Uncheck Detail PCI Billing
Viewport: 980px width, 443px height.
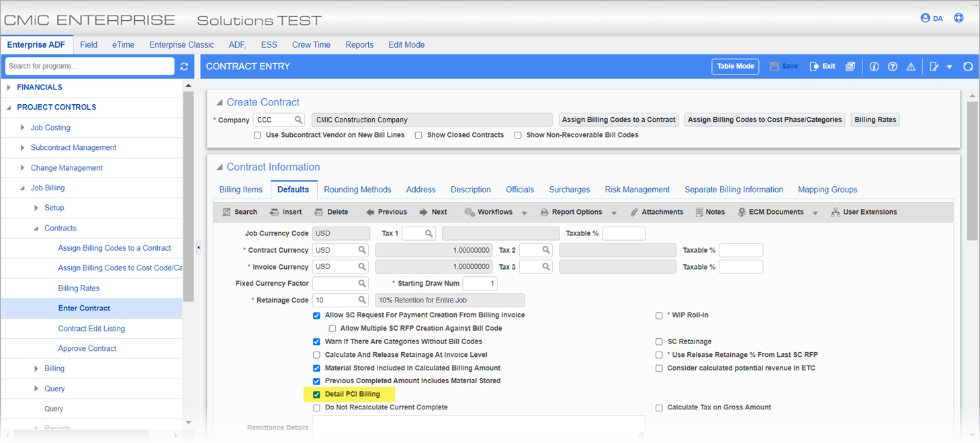click(316, 395)
